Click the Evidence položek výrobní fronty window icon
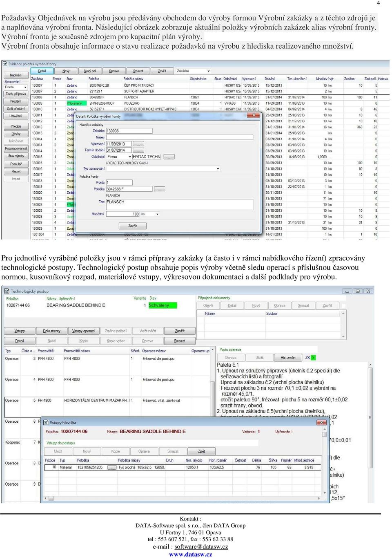Viewport: 392px width, 558px height. coord(5,64)
